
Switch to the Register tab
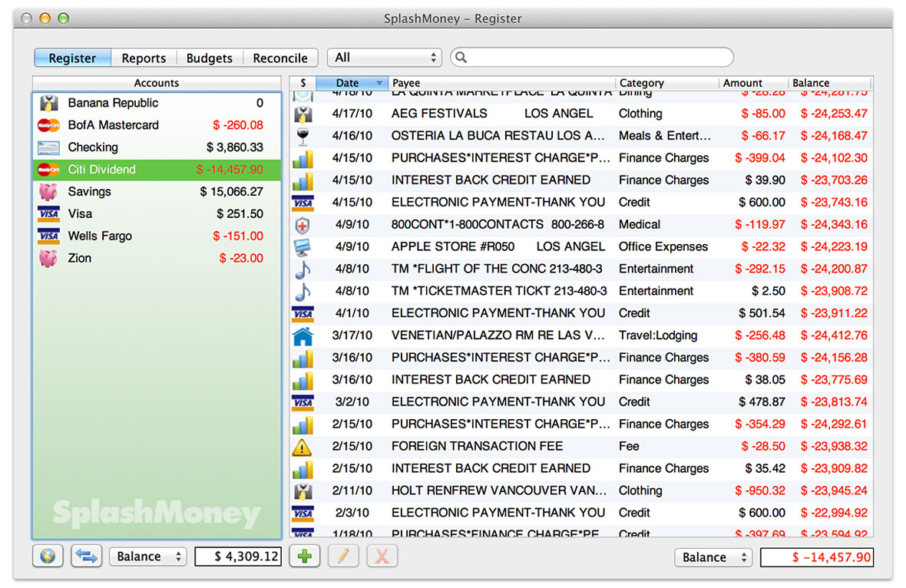tap(72, 58)
